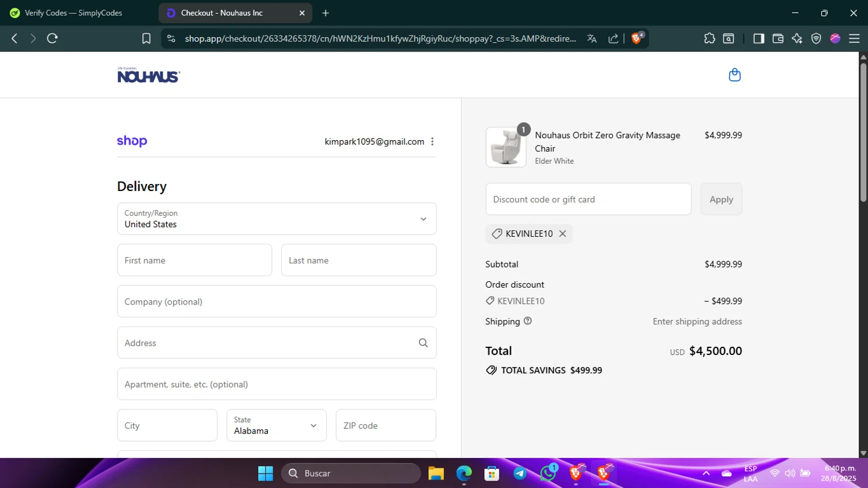Reload the checkout page
868x488 pixels.
pyautogui.click(x=52, y=38)
